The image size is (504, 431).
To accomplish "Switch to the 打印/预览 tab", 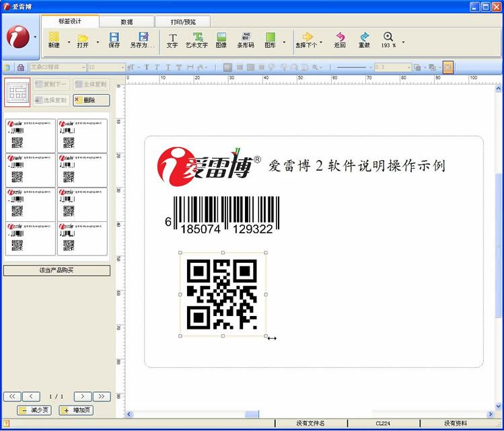I will click(x=183, y=22).
